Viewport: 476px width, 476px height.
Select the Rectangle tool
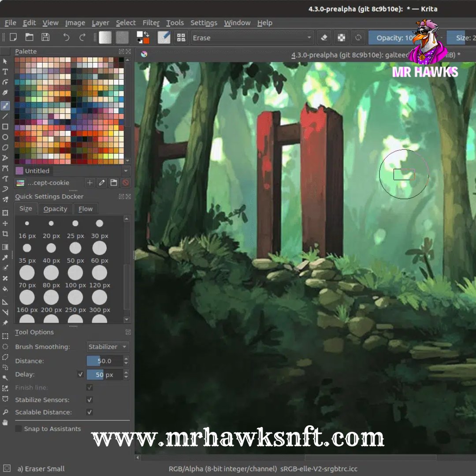pos(5,126)
